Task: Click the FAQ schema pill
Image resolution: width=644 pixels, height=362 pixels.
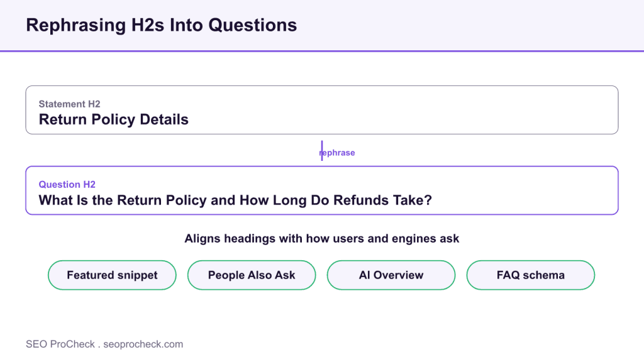Action: [x=531, y=275]
